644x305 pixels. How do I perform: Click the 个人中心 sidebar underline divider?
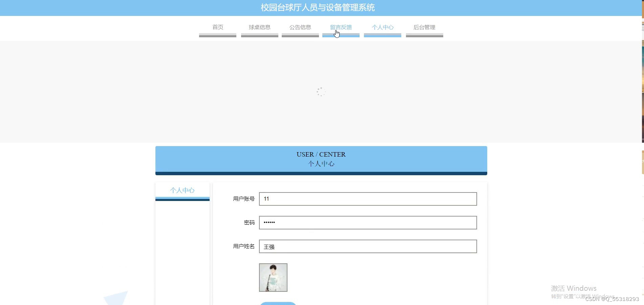tap(182, 200)
